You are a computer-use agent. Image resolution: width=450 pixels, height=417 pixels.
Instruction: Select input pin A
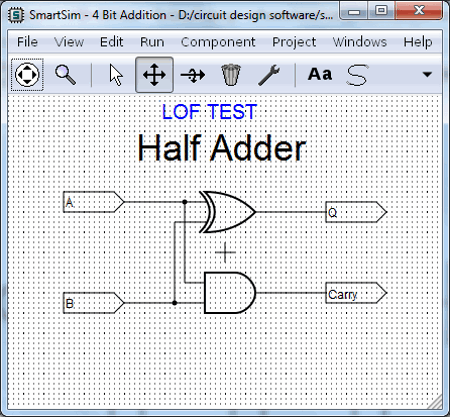(93, 202)
